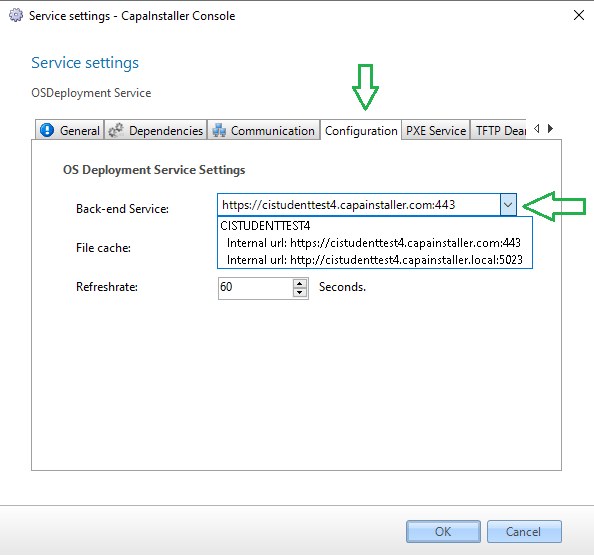Screen dimensions: 594x555
Task: Choose the internal url ending in capainstaller.local:5023
Action: [375, 260]
